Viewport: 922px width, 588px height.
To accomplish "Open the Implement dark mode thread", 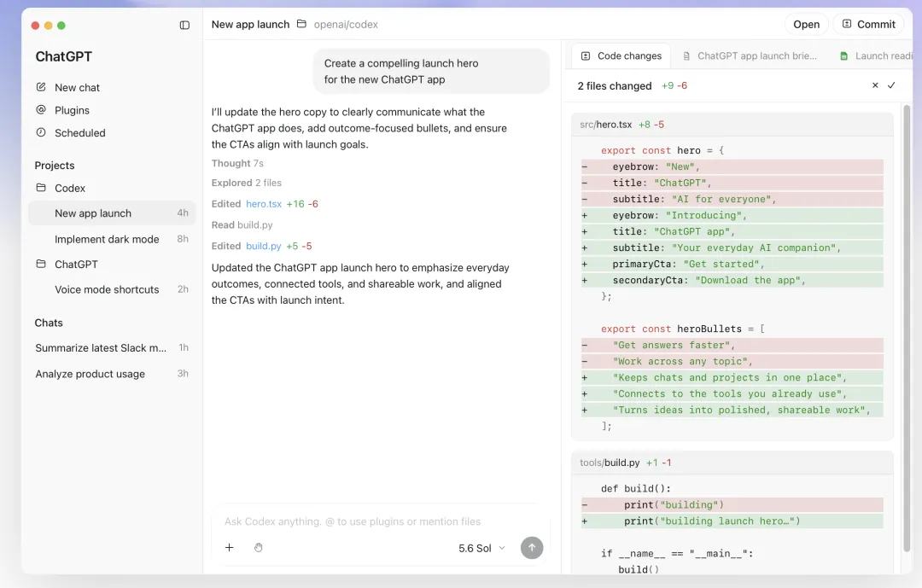I will click(x=112, y=239).
